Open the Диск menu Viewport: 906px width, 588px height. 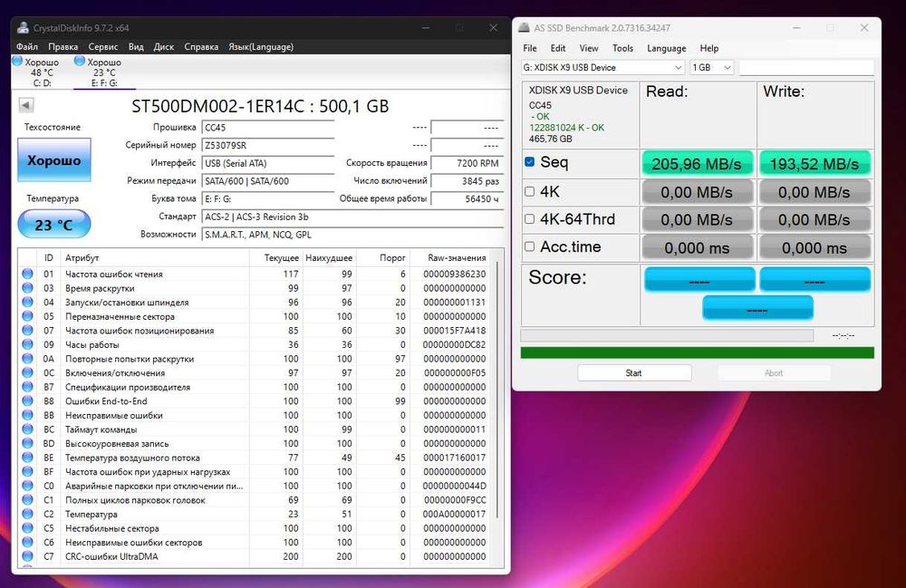pos(163,47)
